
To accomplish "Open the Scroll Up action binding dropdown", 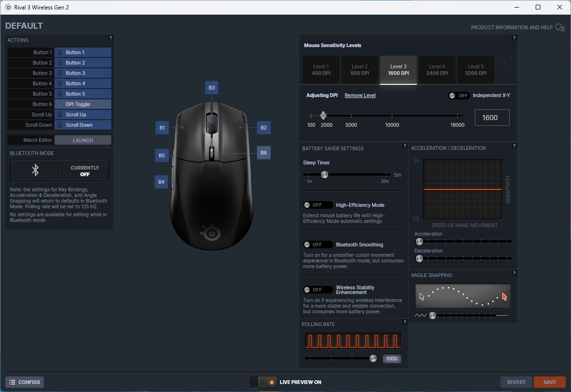I will [x=83, y=114].
